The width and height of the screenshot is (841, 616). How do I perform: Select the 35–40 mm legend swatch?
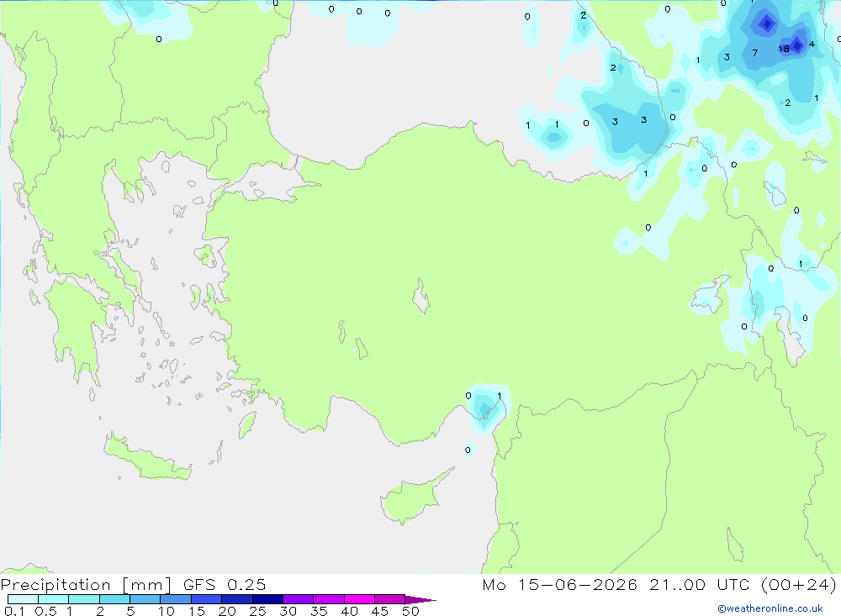tap(328, 599)
